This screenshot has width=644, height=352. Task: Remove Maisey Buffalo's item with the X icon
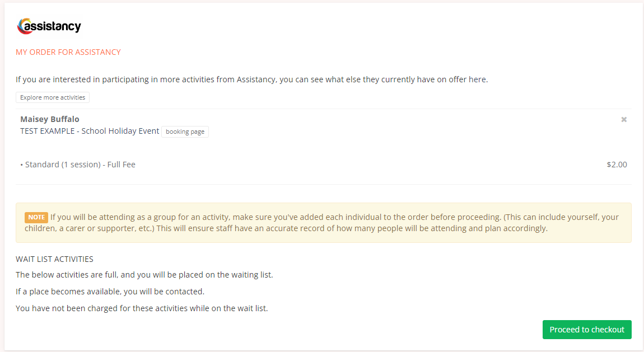point(624,119)
